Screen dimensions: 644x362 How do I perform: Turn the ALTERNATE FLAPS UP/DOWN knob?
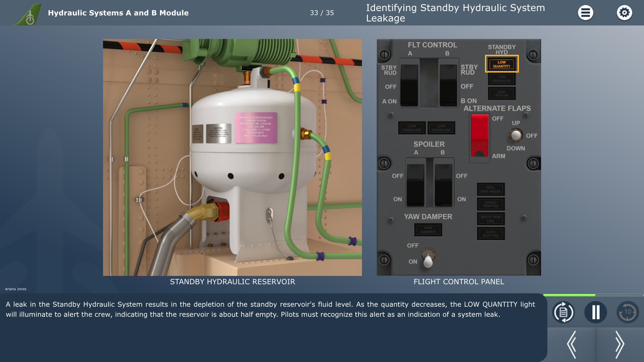click(x=516, y=135)
